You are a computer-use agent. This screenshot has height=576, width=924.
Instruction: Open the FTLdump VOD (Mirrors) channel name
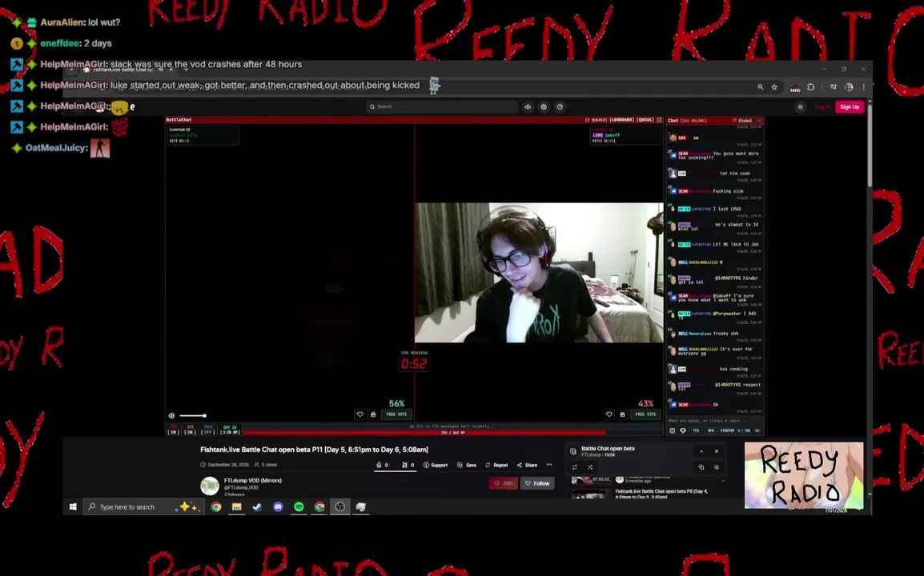point(253,481)
